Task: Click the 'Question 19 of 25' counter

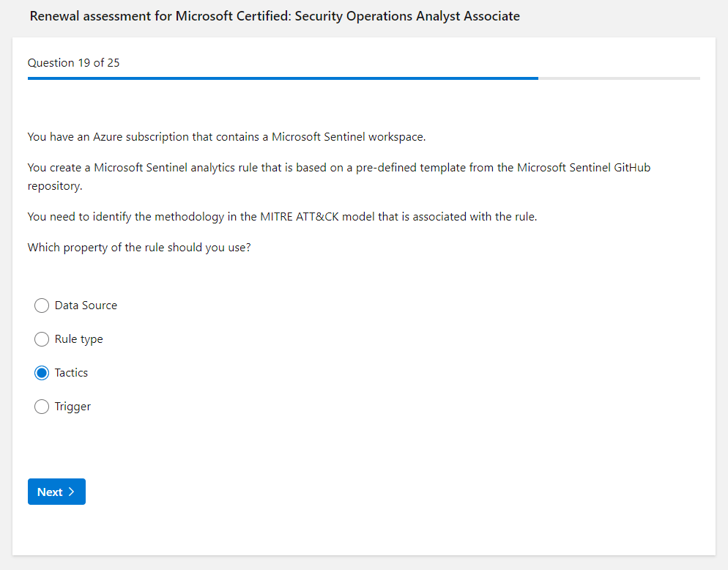Action: click(x=74, y=63)
